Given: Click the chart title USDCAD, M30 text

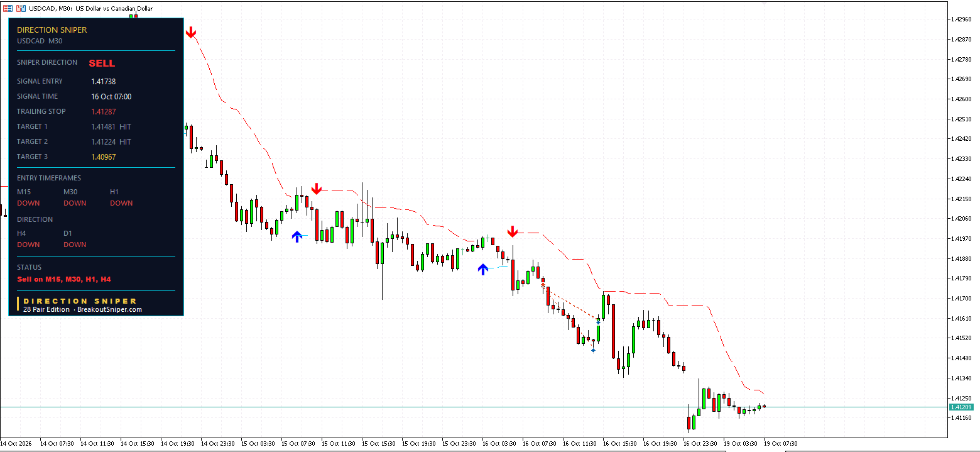Looking at the screenshot, I should tap(51, 9).
